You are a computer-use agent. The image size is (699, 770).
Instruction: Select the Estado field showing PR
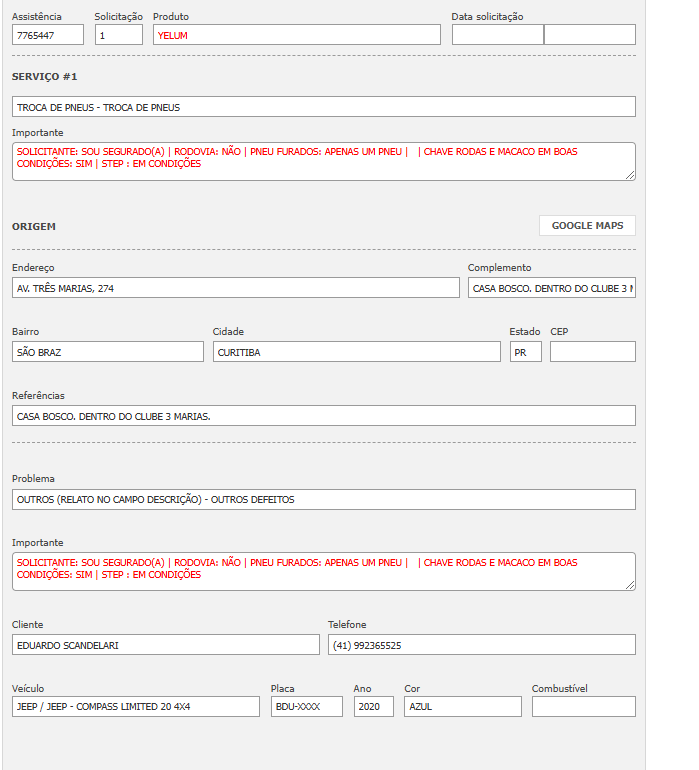point(525,352)
